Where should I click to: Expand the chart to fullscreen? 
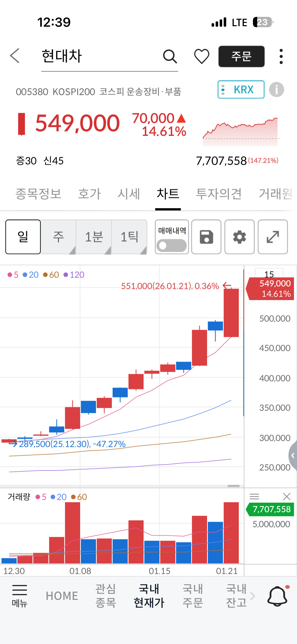(x=273, y=237)
